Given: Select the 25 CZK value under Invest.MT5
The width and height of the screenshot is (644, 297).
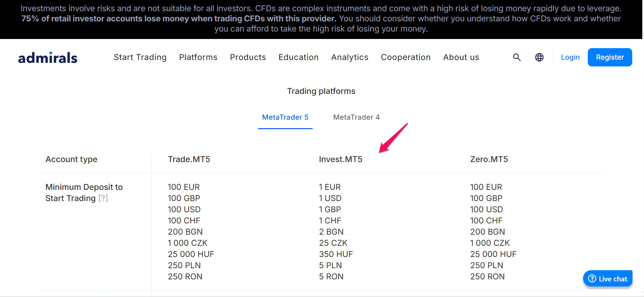Looking at the screenshot, I should coord(333,243).
